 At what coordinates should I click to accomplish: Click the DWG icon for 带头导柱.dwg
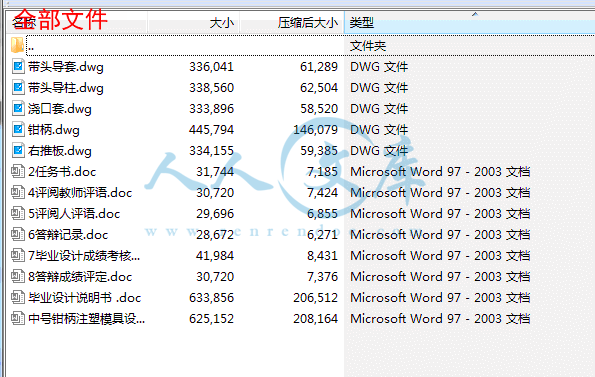tap(18, 88)
